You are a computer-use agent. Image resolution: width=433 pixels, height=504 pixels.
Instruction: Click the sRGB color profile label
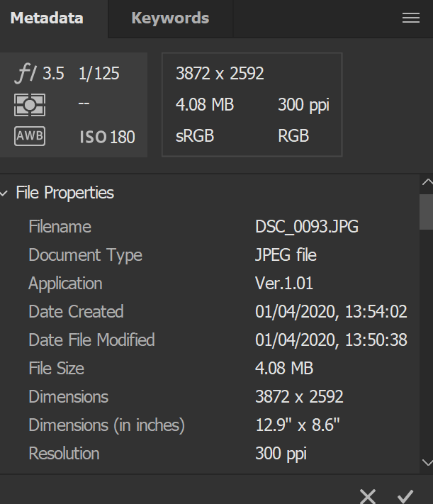(x=195, y=136)
